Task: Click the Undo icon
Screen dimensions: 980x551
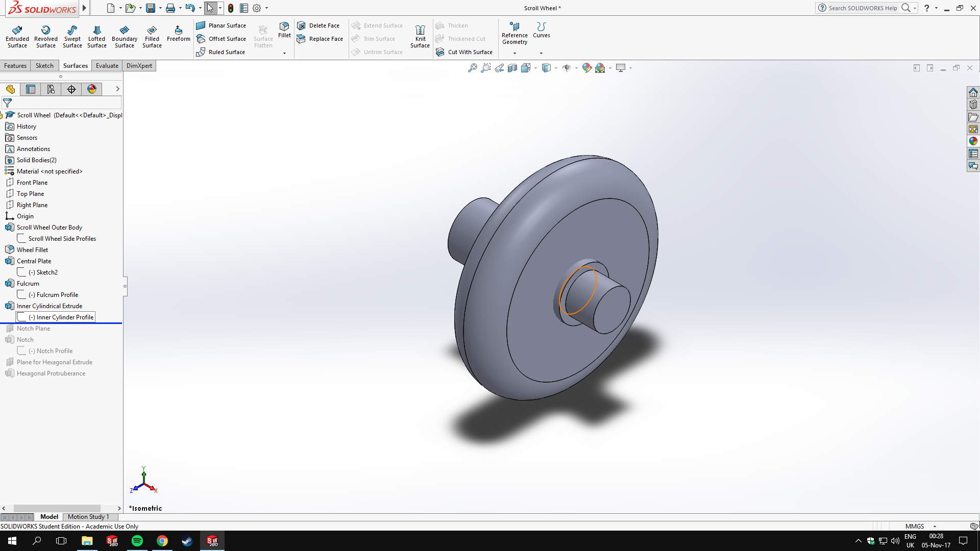Action: [190, 8]
